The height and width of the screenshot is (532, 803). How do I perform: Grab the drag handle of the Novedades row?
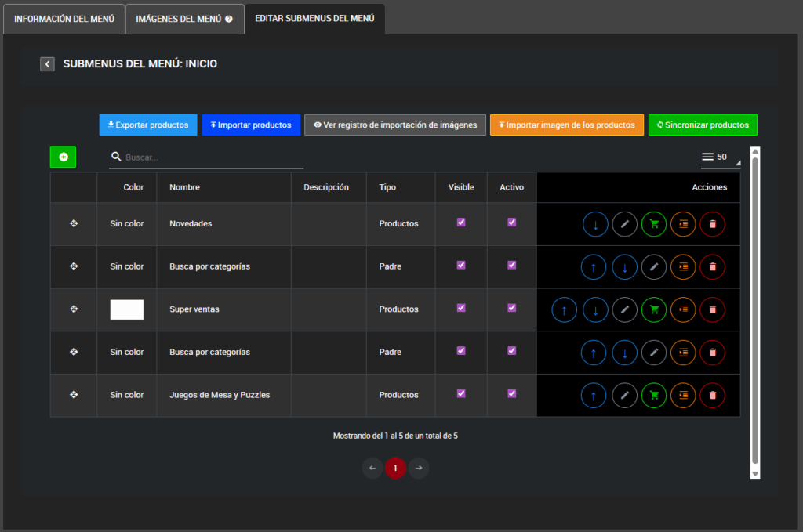pos(74,224)
